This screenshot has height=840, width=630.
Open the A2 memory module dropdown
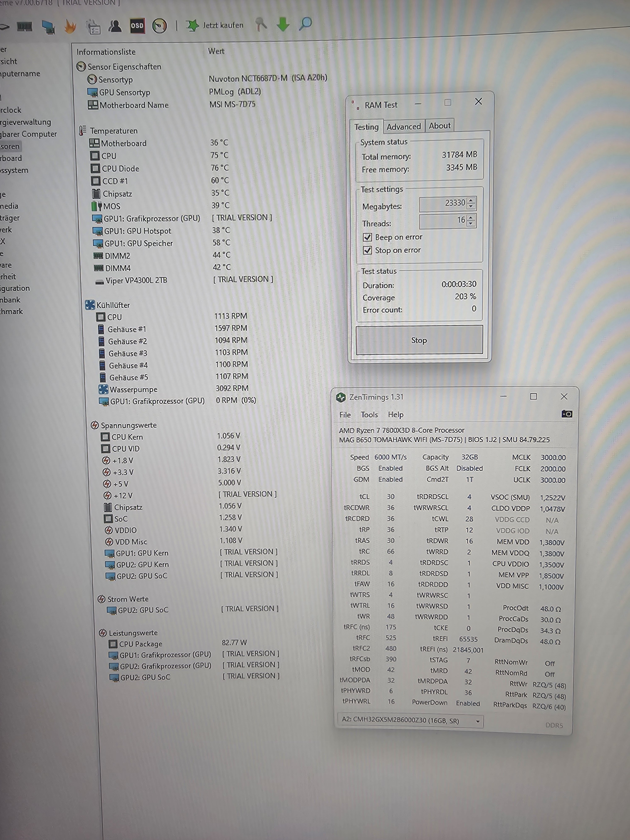pyautogui.click(x=478, y=721)
